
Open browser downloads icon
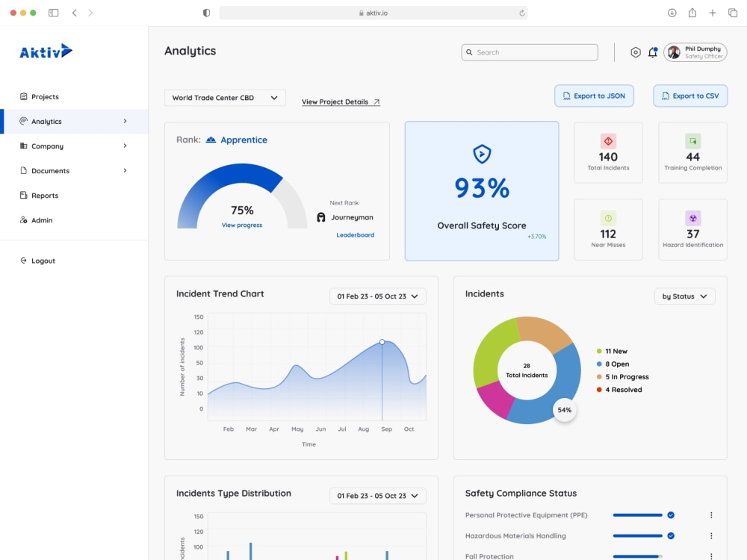tap(672, 13)
